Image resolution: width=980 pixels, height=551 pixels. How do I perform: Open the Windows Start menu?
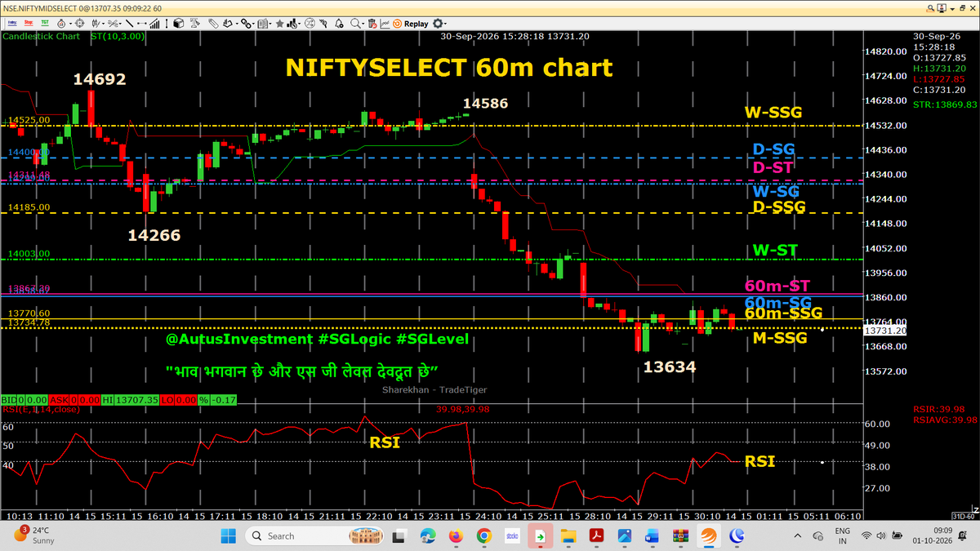pos(228,535)
